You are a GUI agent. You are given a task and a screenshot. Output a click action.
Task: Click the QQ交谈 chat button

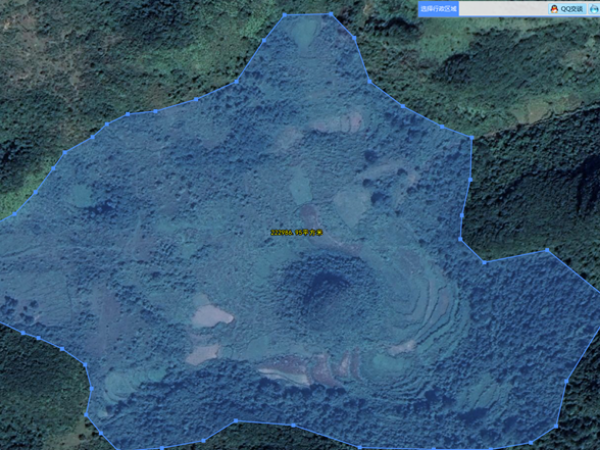pos(572,8)
